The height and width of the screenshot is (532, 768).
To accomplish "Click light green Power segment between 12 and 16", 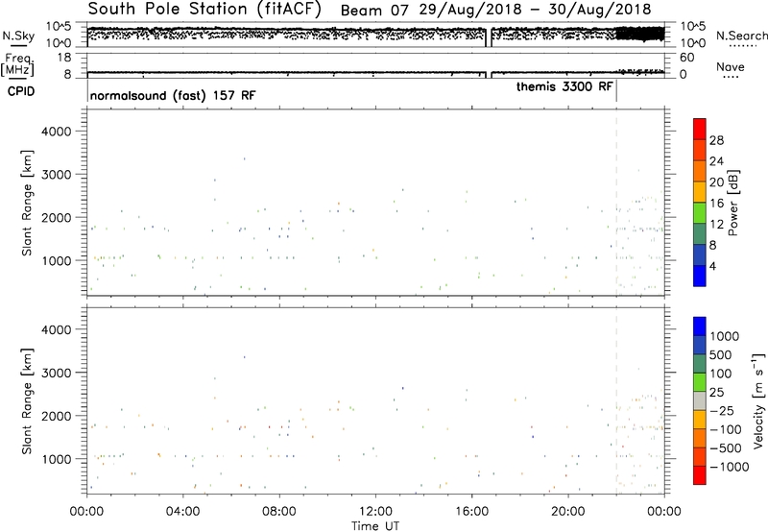I will [x=700, y=213].
